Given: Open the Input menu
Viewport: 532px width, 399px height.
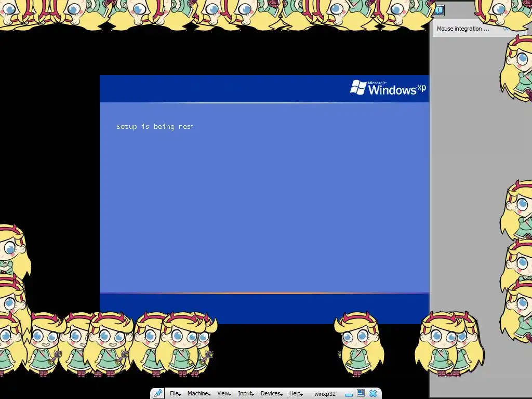Looking at the screenshot, I should 246,393.
